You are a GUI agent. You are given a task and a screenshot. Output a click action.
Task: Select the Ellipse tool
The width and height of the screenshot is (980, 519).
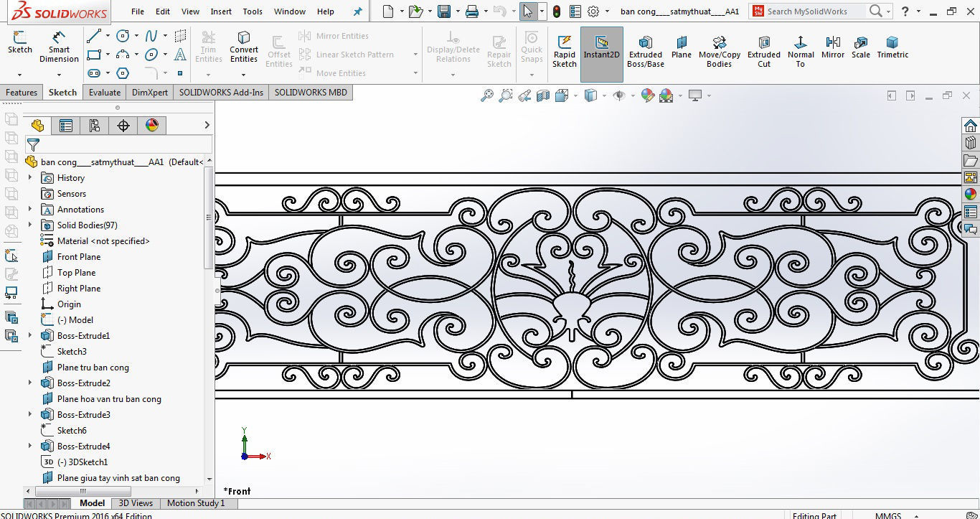coord(151,55)
